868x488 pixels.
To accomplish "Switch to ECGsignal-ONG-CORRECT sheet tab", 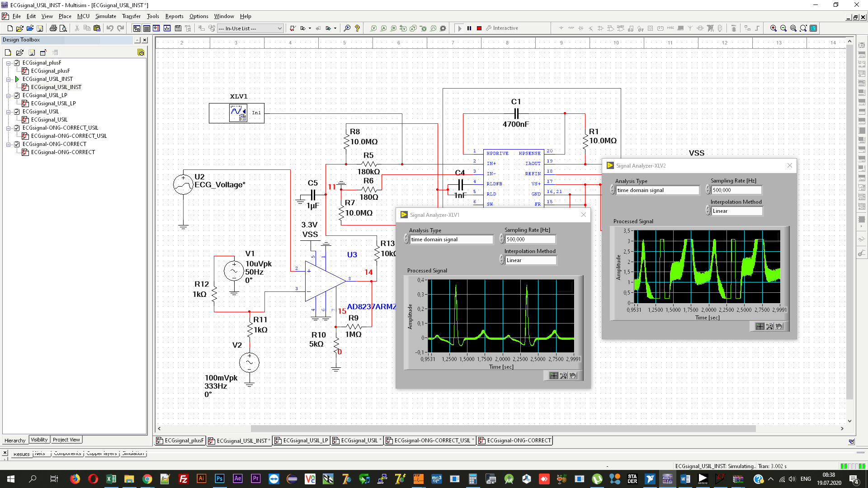I will 515,441.
